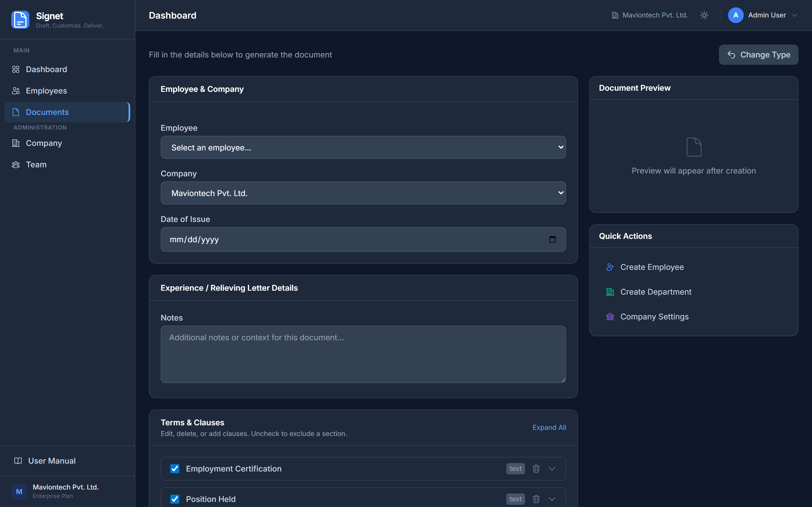Expand the Employment Certification clause chevron

(552, 468)
